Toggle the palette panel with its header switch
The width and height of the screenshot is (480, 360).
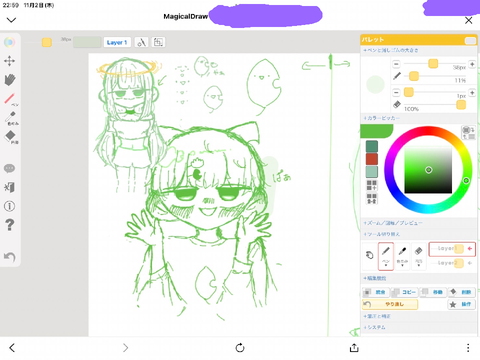coord(470,40)
